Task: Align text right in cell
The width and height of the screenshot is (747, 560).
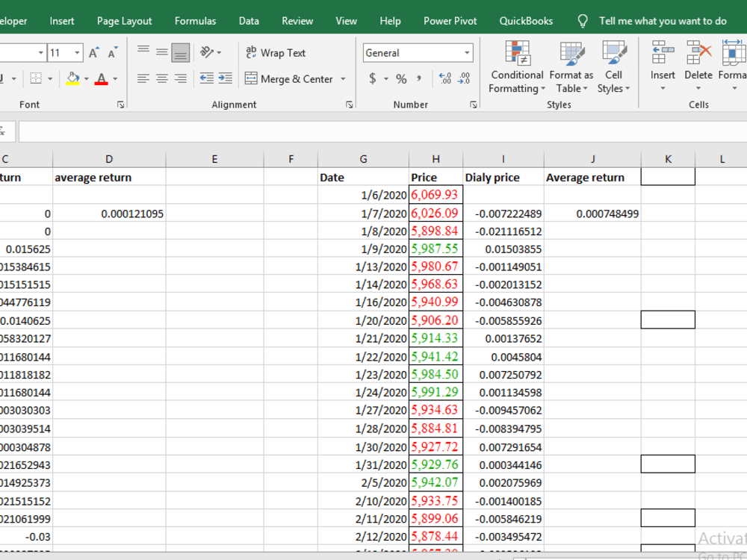Action: coord(181,78)
